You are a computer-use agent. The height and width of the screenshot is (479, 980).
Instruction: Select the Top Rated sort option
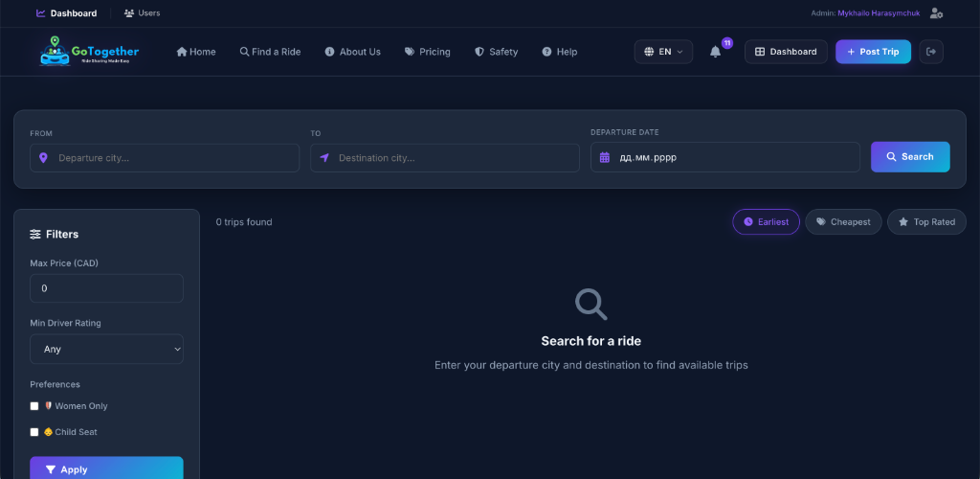(x=926, y=222)
